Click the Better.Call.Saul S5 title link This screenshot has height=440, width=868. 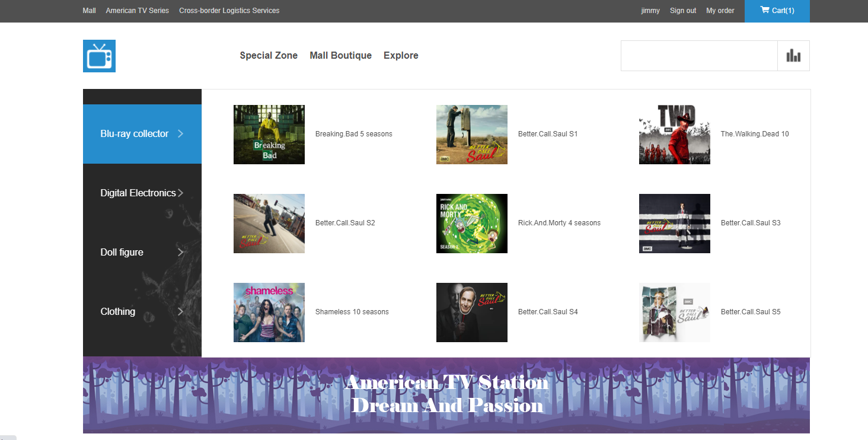(x=750, y=312)
